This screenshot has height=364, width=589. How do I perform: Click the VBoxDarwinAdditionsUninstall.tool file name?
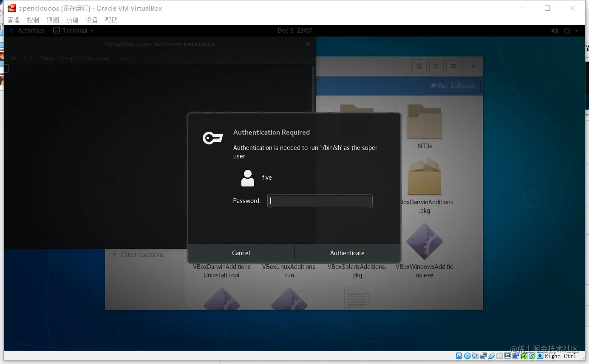[x=222, y=271]
